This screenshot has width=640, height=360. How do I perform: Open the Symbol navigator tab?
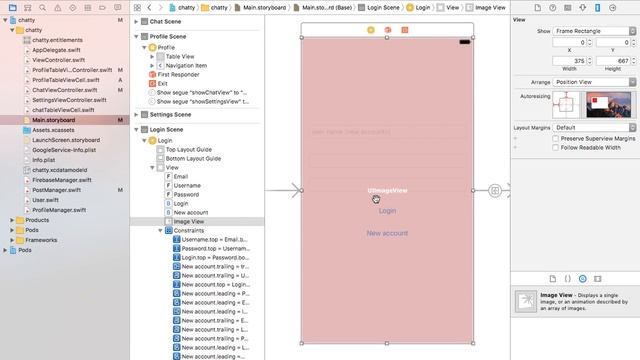27,7
